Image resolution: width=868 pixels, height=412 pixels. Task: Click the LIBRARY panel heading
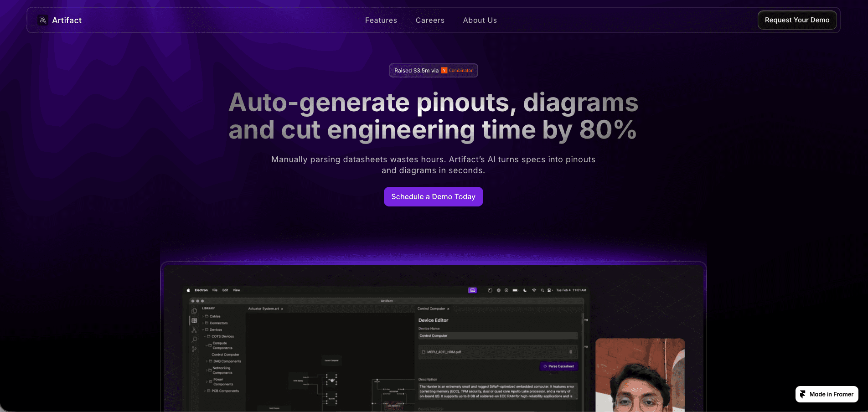pyautogui.click(x=208, y=309)
